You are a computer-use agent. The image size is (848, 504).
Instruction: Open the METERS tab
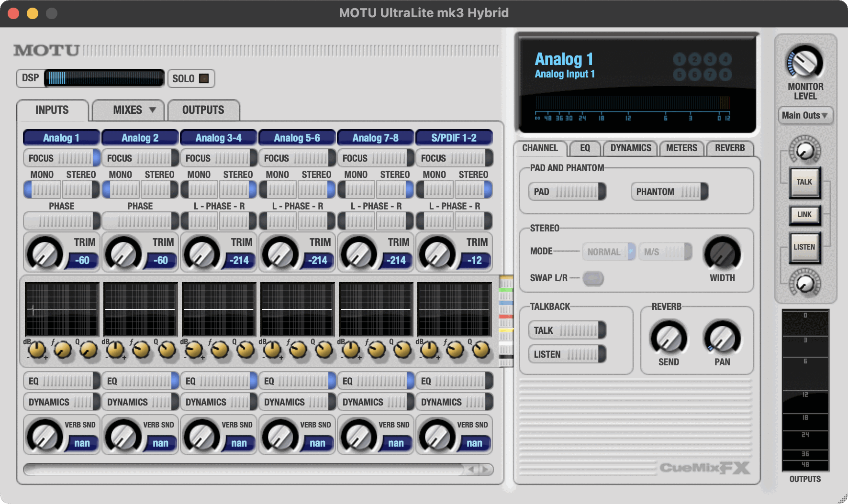pos(681,148)
